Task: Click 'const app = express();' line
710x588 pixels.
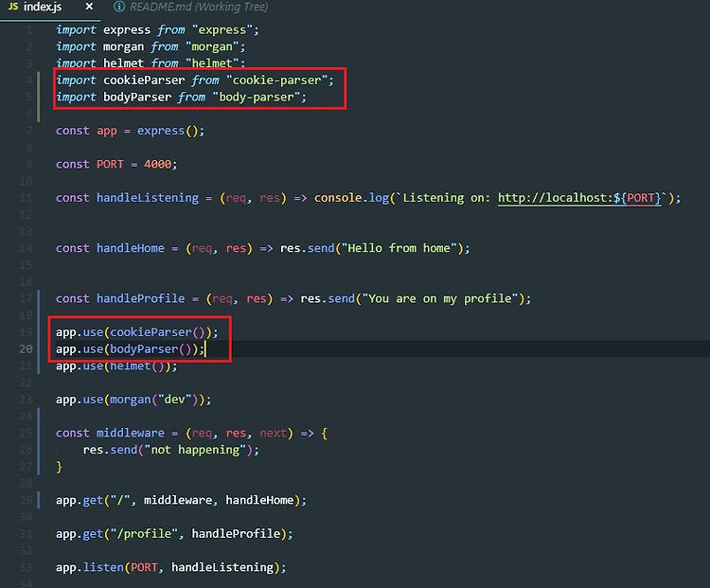Action: click(131, 131)
